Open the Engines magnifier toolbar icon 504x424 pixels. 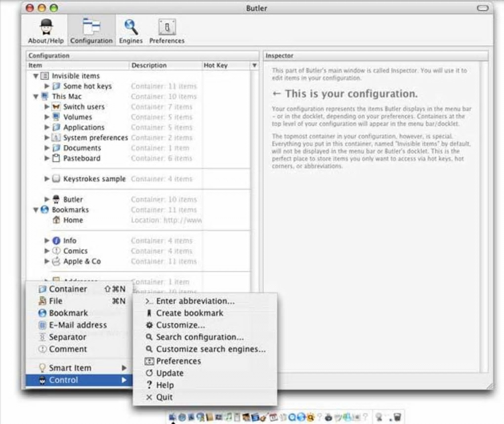tap(130, 31)
